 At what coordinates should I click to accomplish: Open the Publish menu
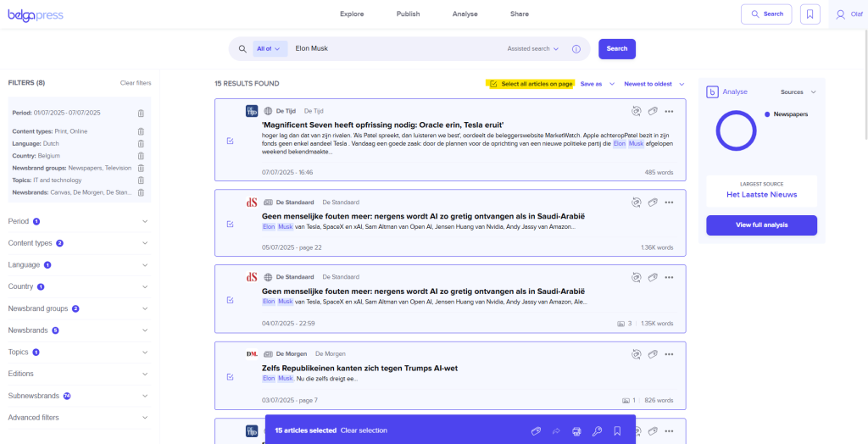[408, 14]
